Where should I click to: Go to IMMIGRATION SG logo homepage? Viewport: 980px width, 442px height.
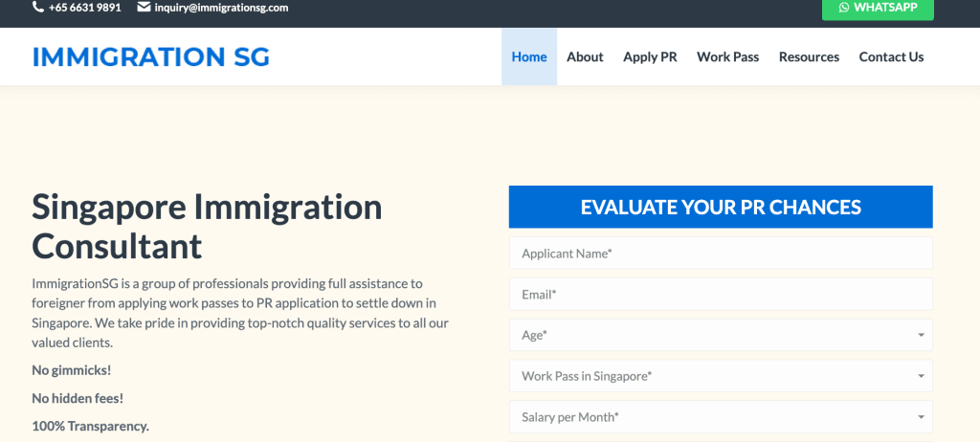[150, 56]
